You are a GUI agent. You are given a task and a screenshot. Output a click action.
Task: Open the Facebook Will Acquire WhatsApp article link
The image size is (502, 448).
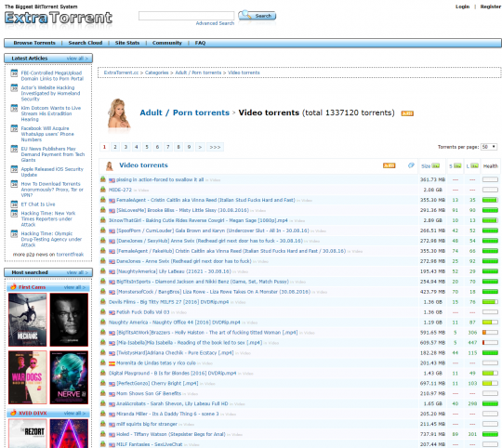(x=47, y=134)
